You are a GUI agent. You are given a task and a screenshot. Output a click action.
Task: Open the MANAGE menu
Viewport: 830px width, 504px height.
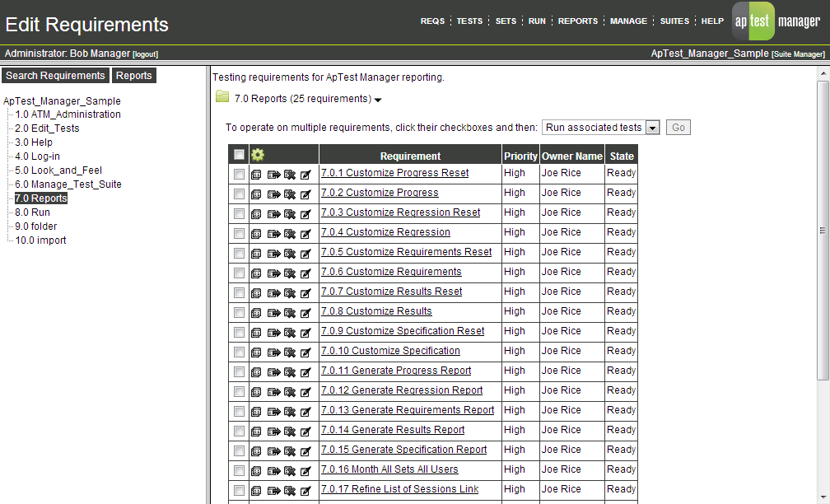pyautogui.click(x=628, y=21)
